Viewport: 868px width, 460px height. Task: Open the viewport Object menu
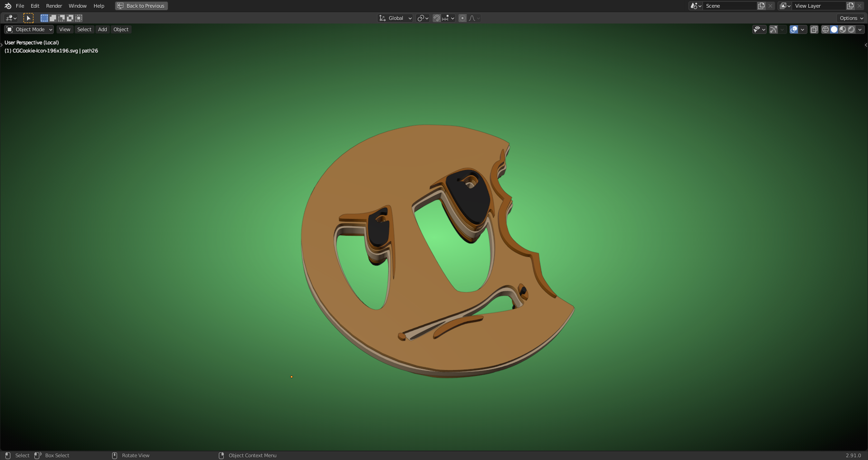point(121,29)
